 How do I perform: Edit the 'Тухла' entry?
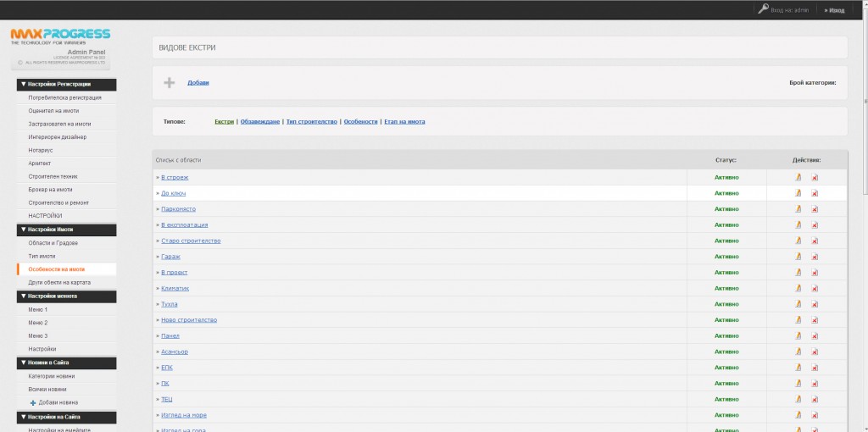pyautogui.click(x=798, y=304)
